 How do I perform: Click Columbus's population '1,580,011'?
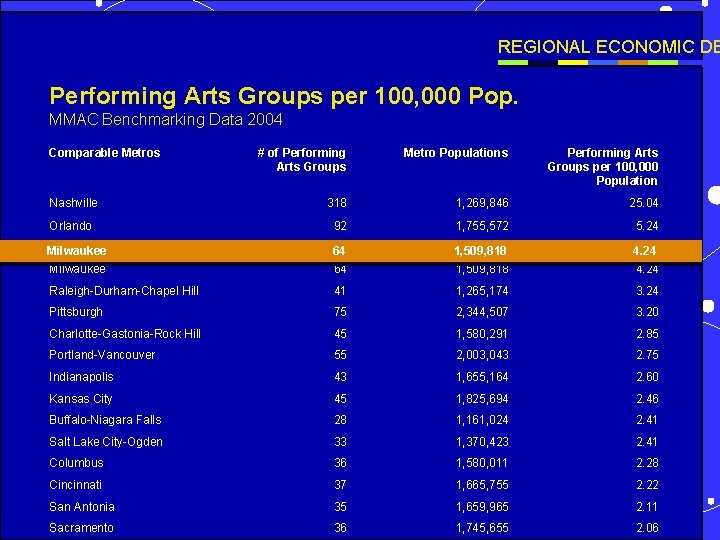coord(482,463)
